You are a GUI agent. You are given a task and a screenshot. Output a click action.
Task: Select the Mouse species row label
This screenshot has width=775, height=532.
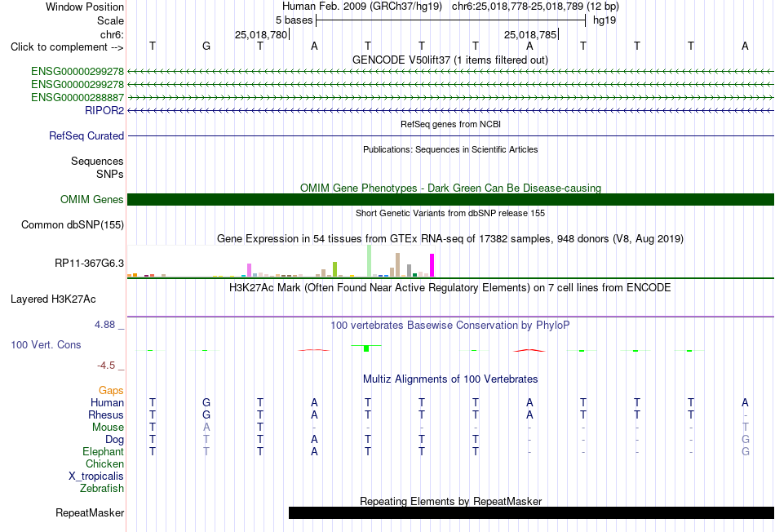coord(108,428)
